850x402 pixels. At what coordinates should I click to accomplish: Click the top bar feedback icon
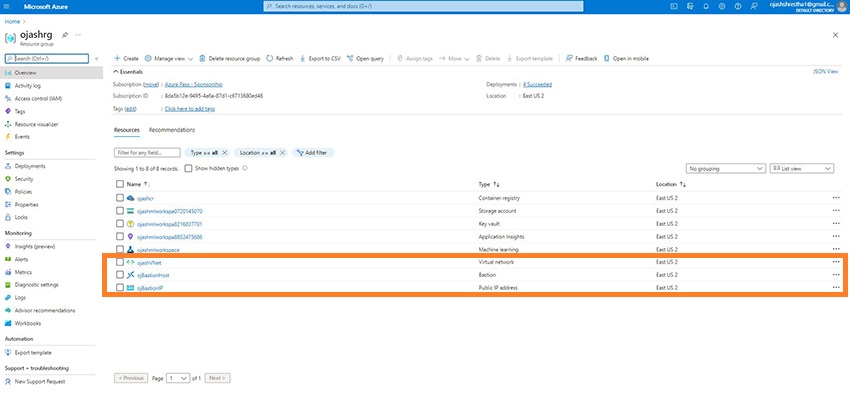click(754, 7)
